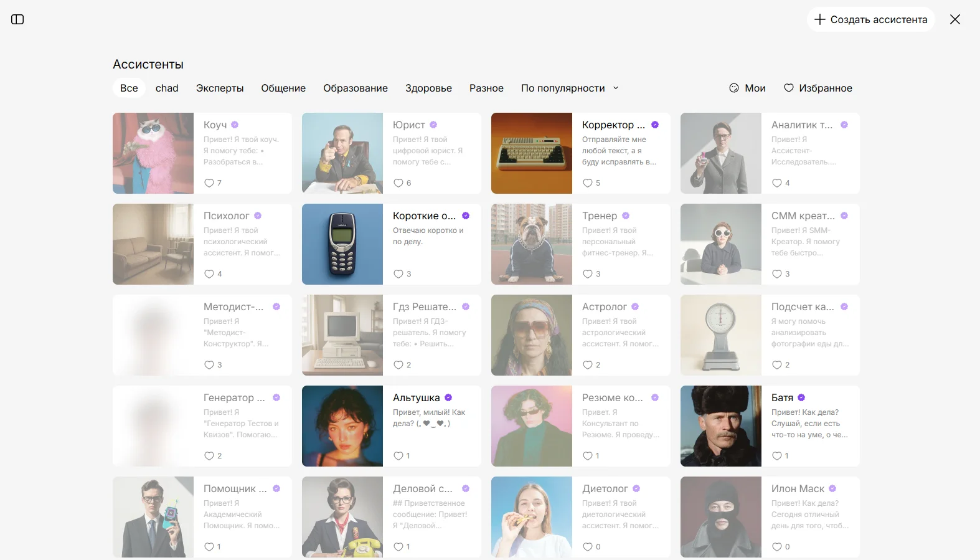Click heart icon on Илон Маск card

click(777, 547)
